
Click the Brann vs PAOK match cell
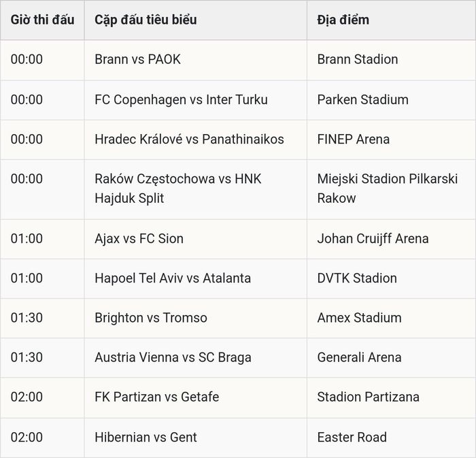point(196,60)
